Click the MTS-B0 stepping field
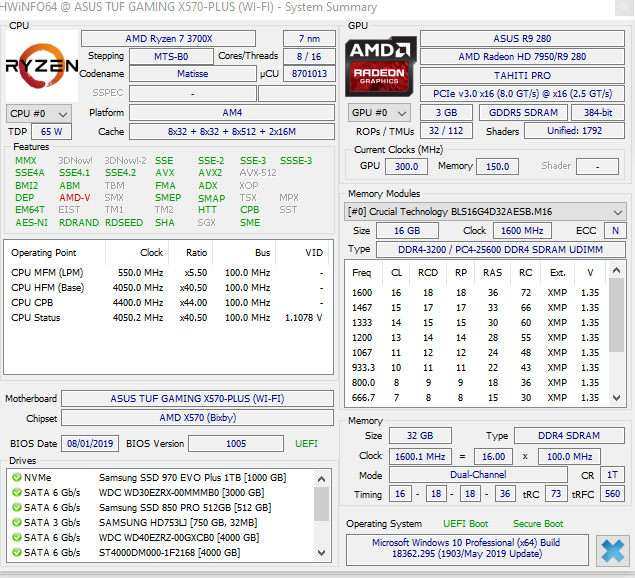 [x=171, y=56]
